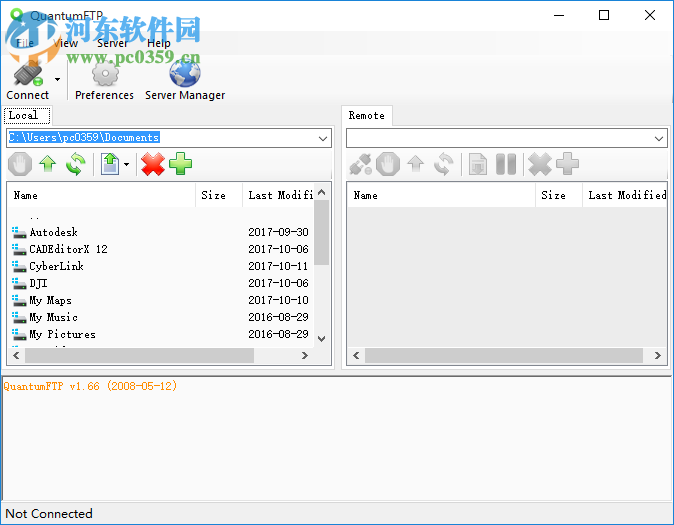Image resolution: width=674 pixels, height=525 pixels.
Task: Click remote horizontal scroll left arrow
Action: click(356, 356)
